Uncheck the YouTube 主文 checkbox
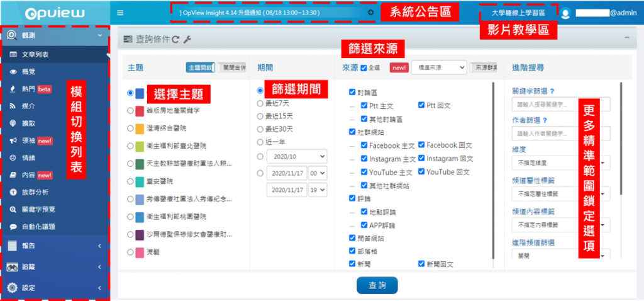Image resolution: width=644 pixels, height=301 pixels. (364, 171)
